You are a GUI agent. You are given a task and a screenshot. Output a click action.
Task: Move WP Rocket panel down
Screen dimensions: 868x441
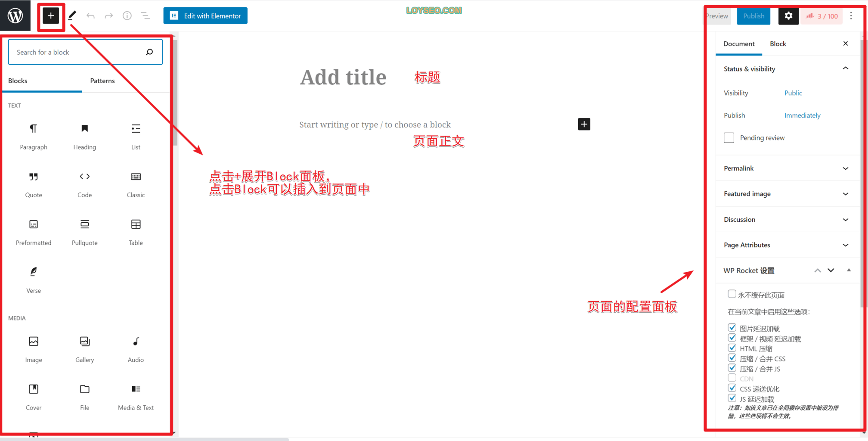click(x=831, y=270)
